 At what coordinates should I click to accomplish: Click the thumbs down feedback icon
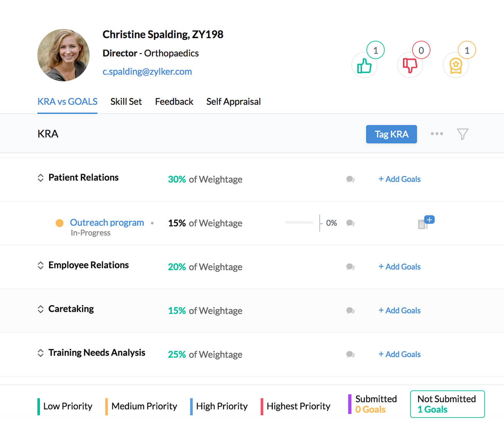pyautogui.click(x=410, y=65)
